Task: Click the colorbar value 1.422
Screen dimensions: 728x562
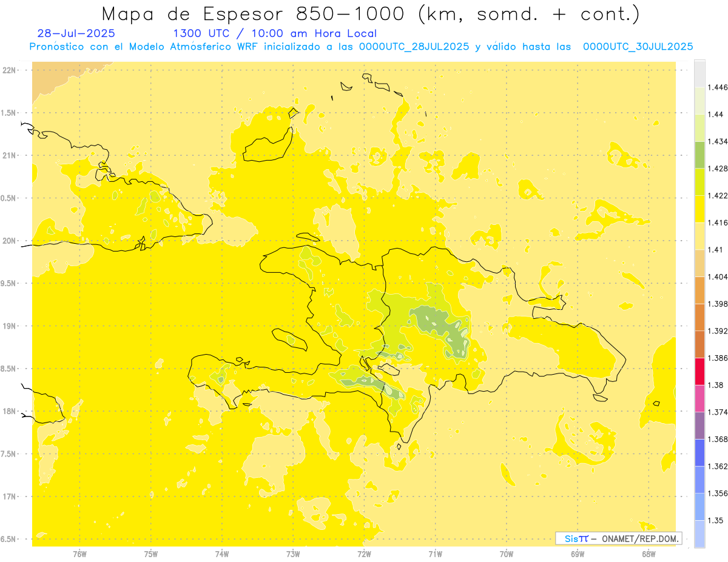Action: (718, 195)
